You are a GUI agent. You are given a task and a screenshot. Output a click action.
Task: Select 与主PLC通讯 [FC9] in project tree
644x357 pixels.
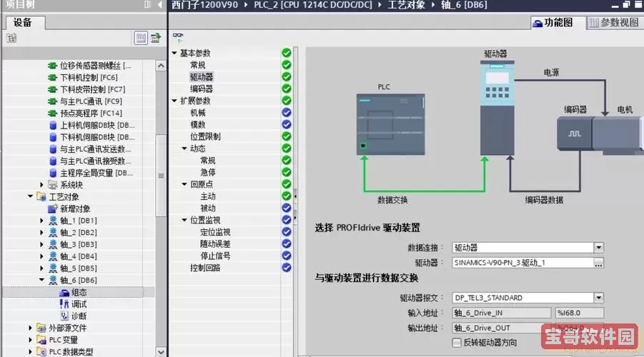[91, 101]
